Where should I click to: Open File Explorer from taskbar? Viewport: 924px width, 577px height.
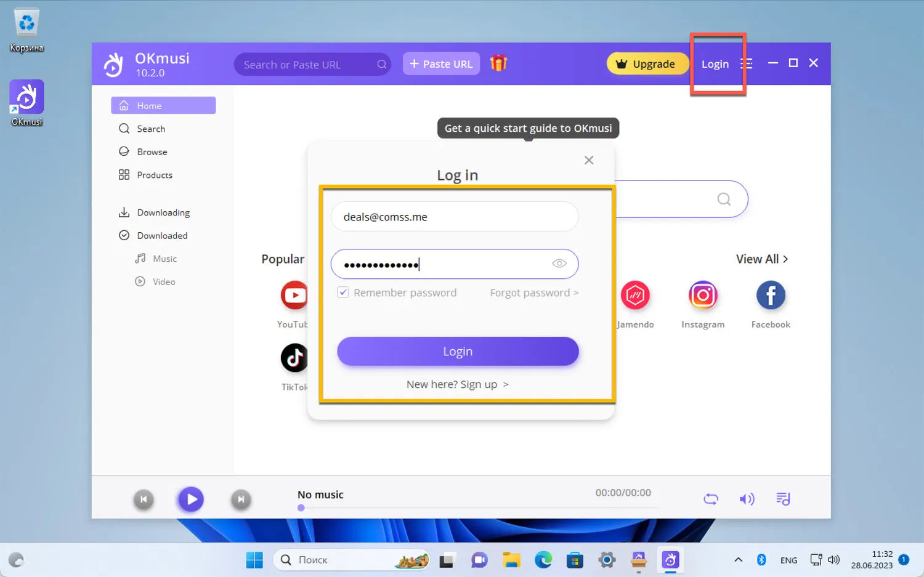pos(511,560)
